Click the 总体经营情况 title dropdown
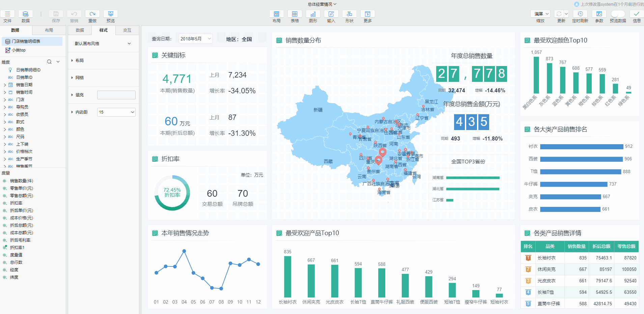 point(322,4)
